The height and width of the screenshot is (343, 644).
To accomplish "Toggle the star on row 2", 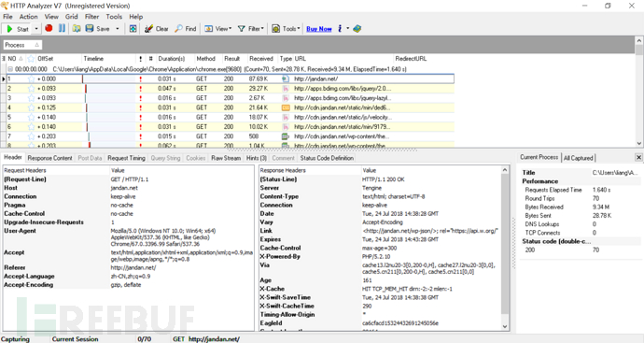I will 31,88.
